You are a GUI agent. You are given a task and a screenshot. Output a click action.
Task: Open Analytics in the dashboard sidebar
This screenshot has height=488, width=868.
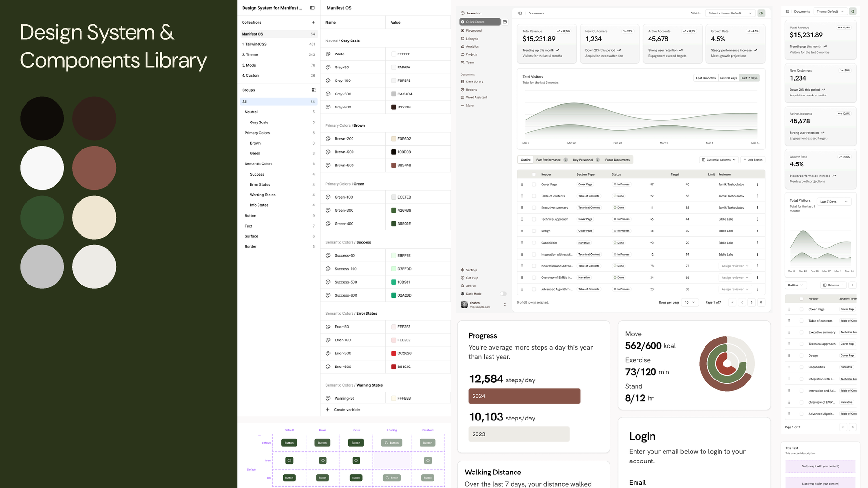coord(470,46)
